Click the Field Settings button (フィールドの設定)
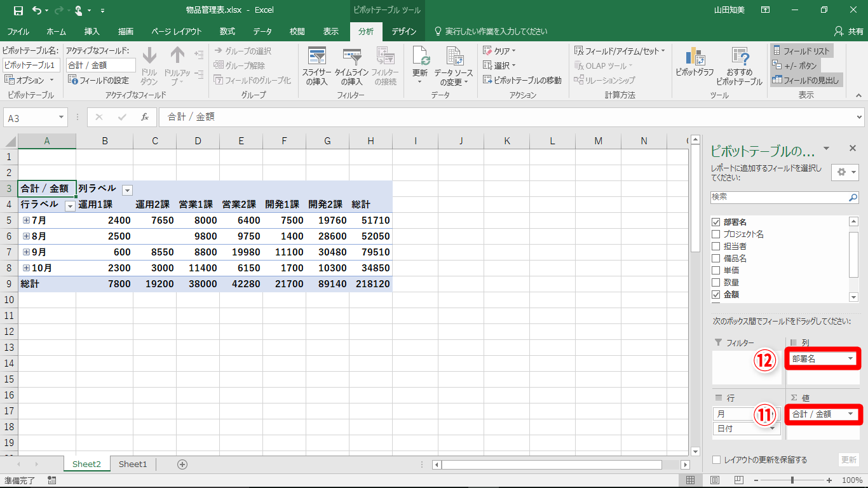868x488 pixels. click(x=98, y=80)
